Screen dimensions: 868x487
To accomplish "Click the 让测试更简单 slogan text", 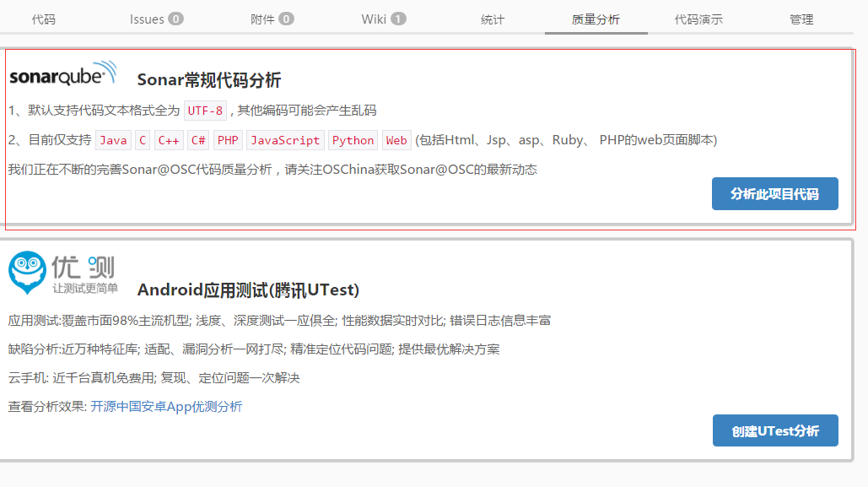I will pos(85,288).
